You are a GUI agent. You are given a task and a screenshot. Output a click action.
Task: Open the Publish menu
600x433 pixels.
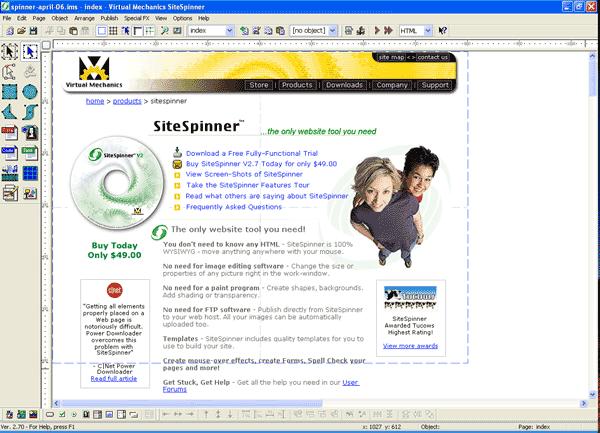109,18
